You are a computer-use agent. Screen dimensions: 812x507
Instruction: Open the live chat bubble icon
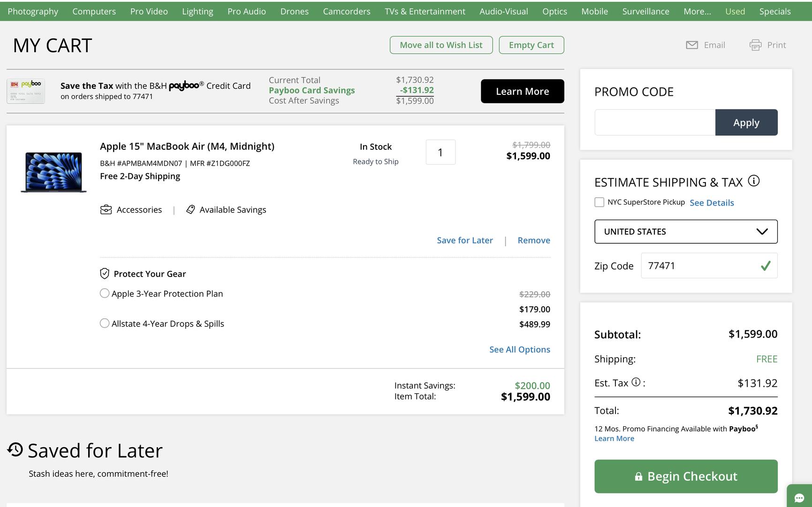799,498
